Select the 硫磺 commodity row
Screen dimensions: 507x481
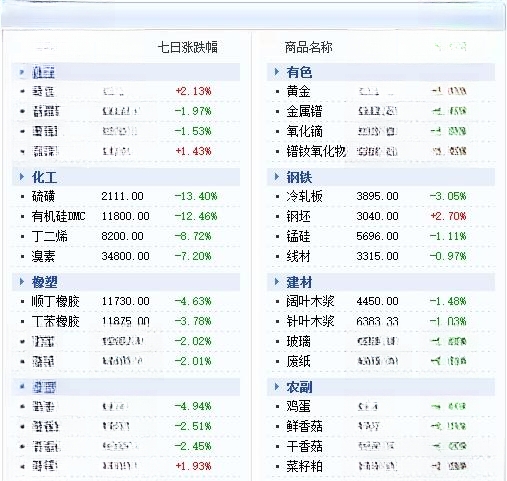(x=126, y=196)
